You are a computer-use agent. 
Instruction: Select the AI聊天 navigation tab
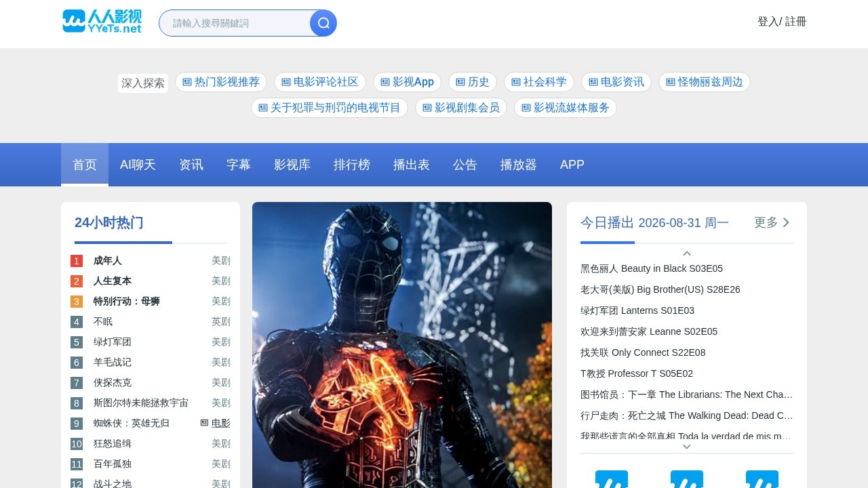(x=138, y=165)
